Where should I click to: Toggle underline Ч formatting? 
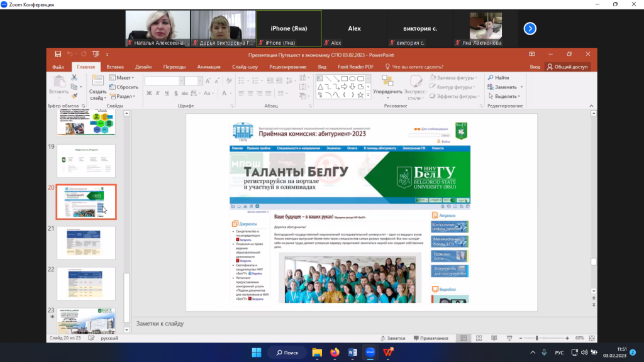(x=167, y=94)
